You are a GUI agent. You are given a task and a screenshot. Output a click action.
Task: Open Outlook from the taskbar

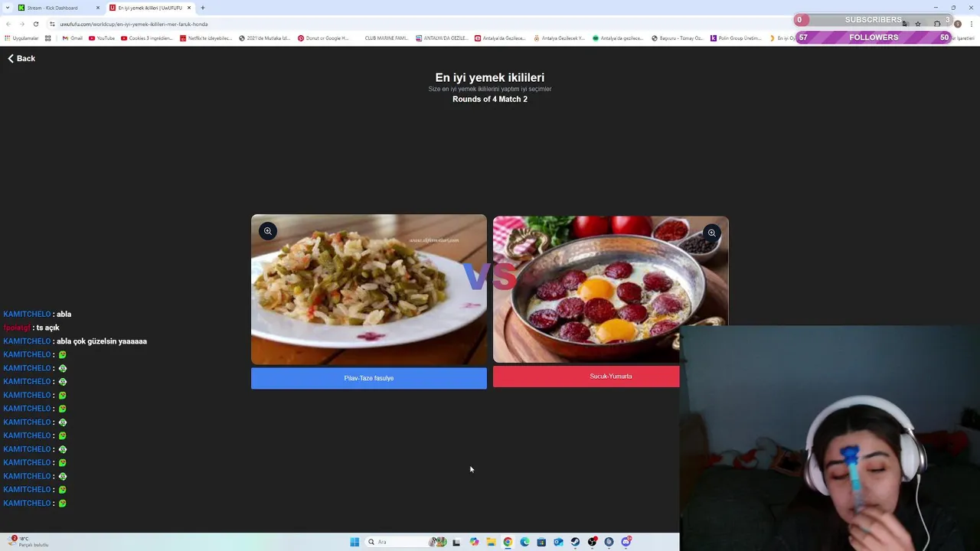coord(558,542)
